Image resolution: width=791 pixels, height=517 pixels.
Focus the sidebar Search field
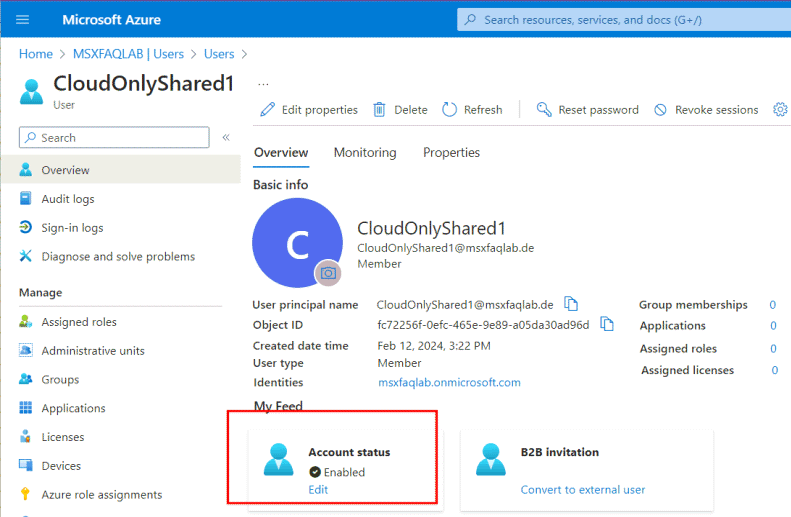[x=115, y=137]
